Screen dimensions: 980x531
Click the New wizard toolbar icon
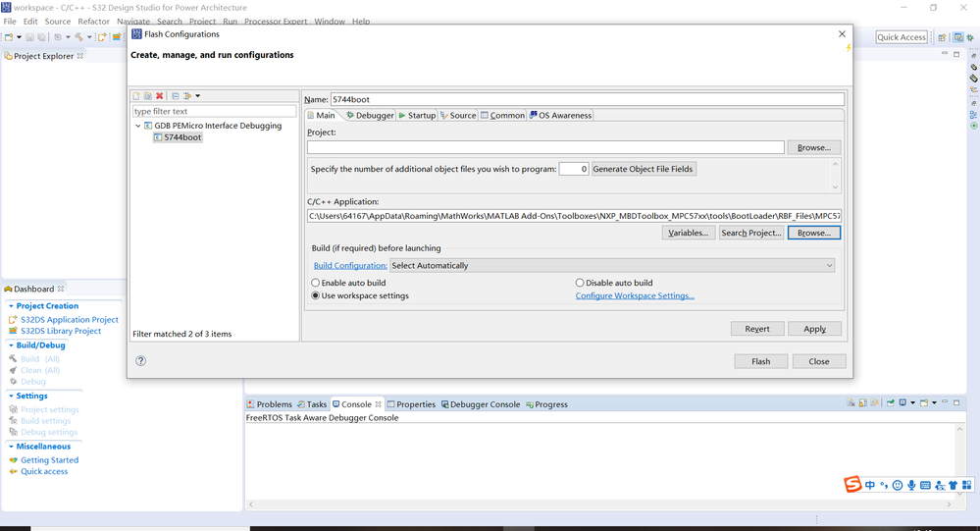click(9, 37)
